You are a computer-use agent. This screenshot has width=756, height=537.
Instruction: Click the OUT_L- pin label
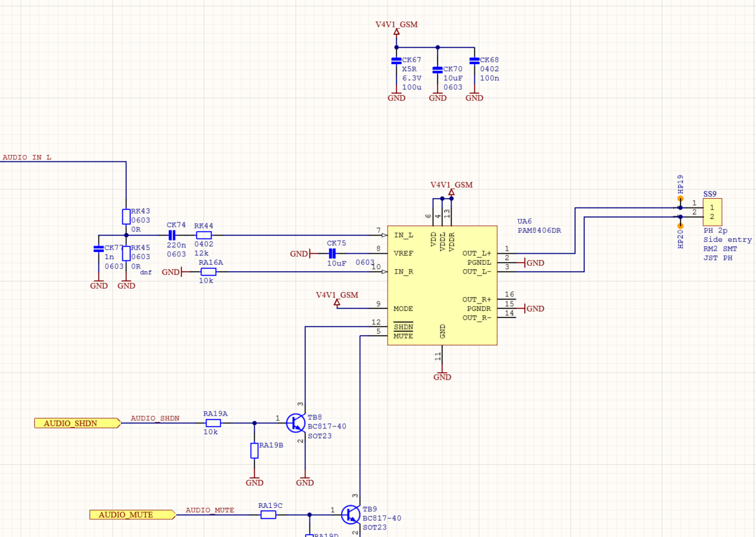477,272
